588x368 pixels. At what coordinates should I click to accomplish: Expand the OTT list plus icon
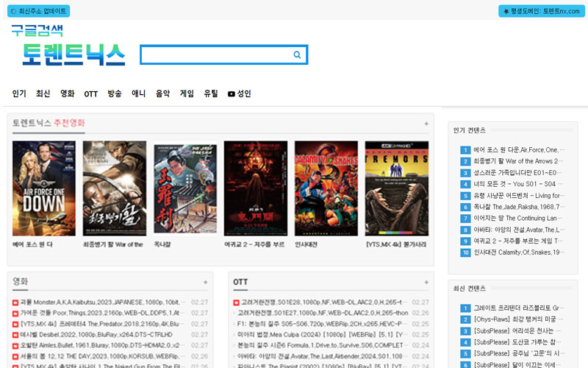pos(426,282)
